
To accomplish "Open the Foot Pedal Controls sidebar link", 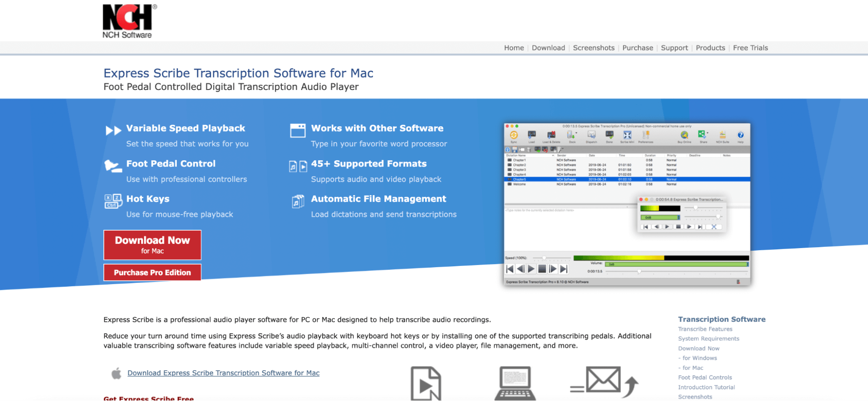I will click(705, 378).
